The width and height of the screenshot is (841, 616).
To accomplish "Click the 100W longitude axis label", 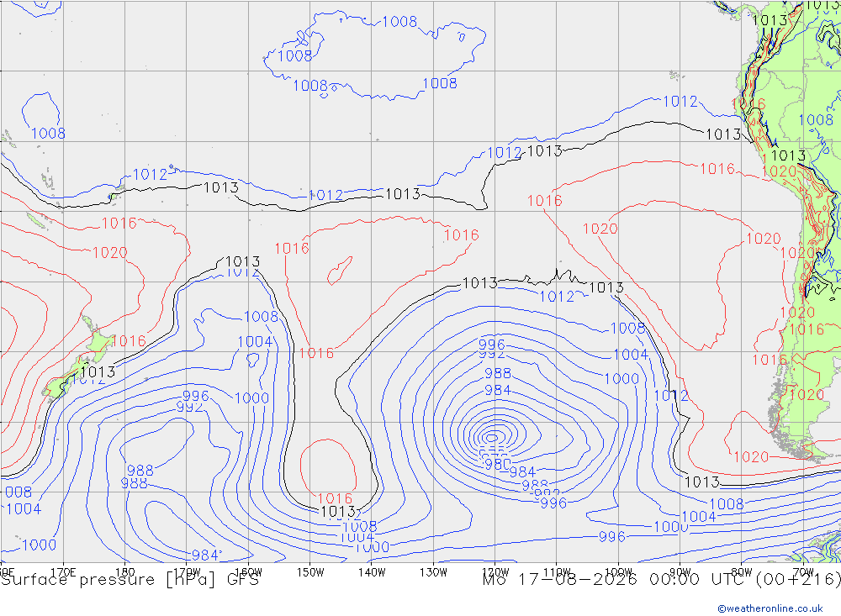I will pyautogui.click(x=618, y=572).
